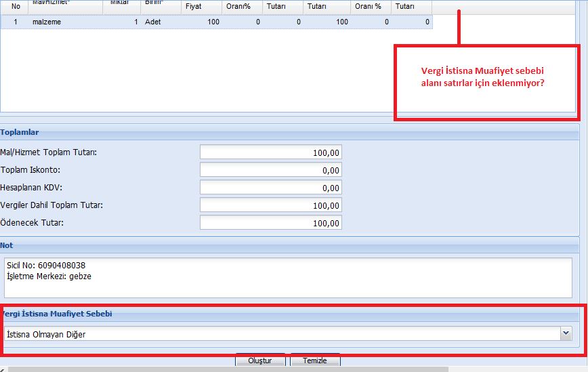The image size is (588, 372).
Task: Click the Oluştur button
Action: coord(260,360)
